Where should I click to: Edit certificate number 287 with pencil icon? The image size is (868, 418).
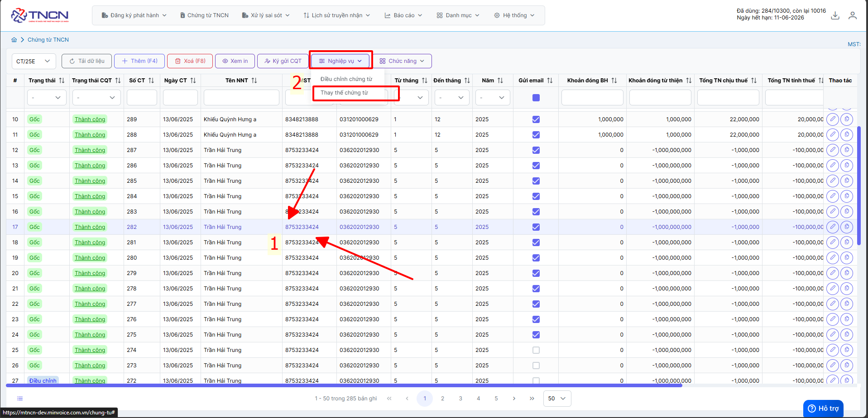click(x=833, y=150)
